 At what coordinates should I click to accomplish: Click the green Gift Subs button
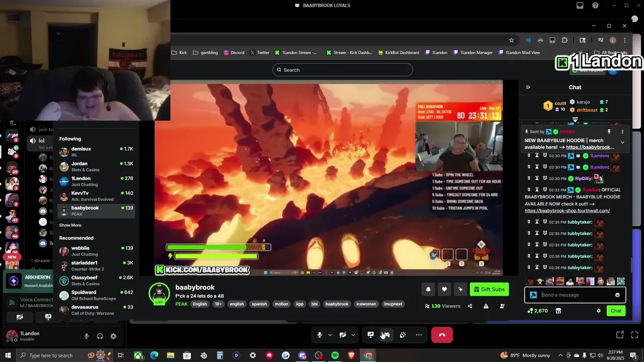489,289
